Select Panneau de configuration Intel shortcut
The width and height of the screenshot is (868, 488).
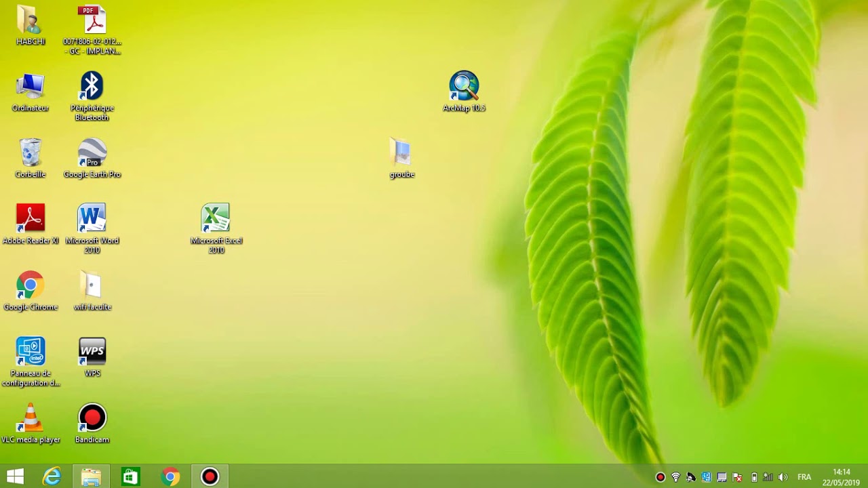tap(31, 363)
